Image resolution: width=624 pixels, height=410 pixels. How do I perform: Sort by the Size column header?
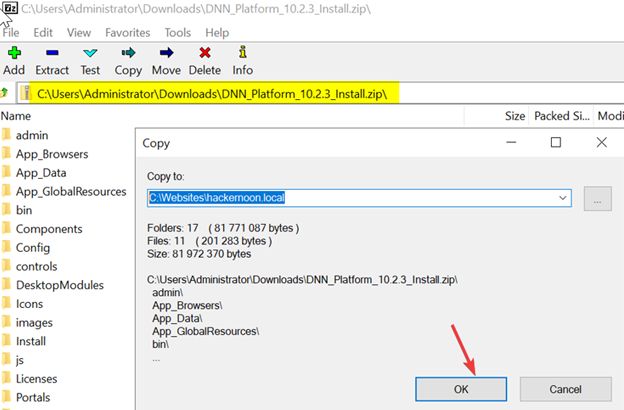point(515,116)
